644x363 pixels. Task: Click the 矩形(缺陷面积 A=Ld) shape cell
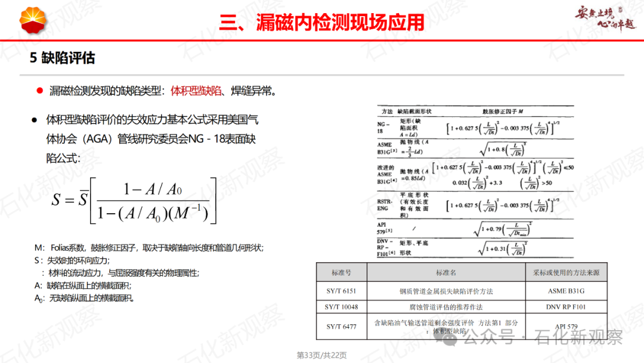(410, 128)
